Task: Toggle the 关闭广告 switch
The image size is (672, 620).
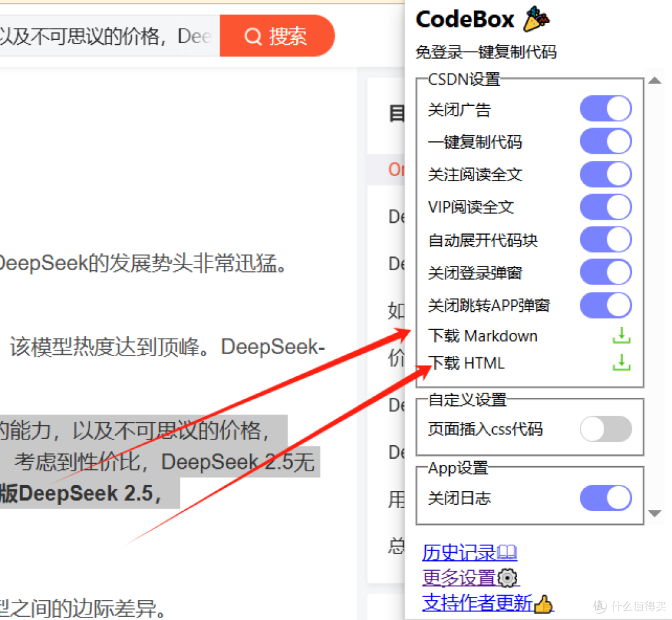Action: pos(605,109)
